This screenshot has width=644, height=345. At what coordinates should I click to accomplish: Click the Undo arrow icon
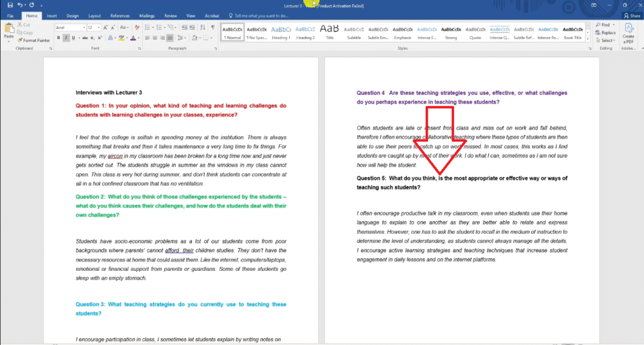21,5
